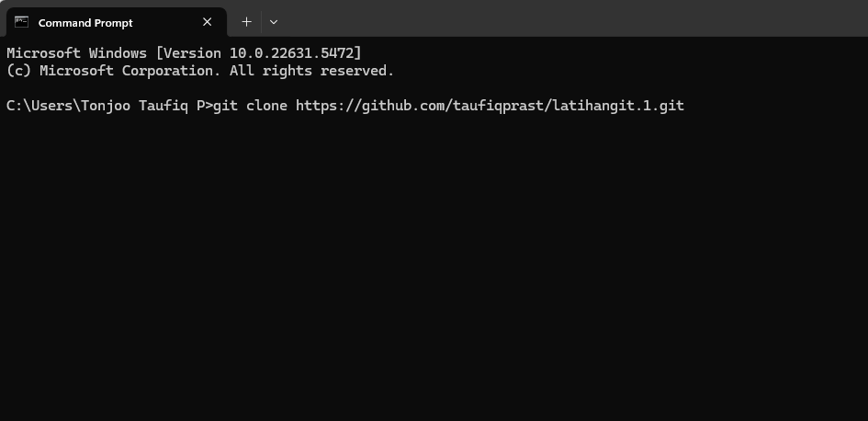Screen dimensions: 868x421
Task: Click the empty terminal area below the command
Action: 434,266
